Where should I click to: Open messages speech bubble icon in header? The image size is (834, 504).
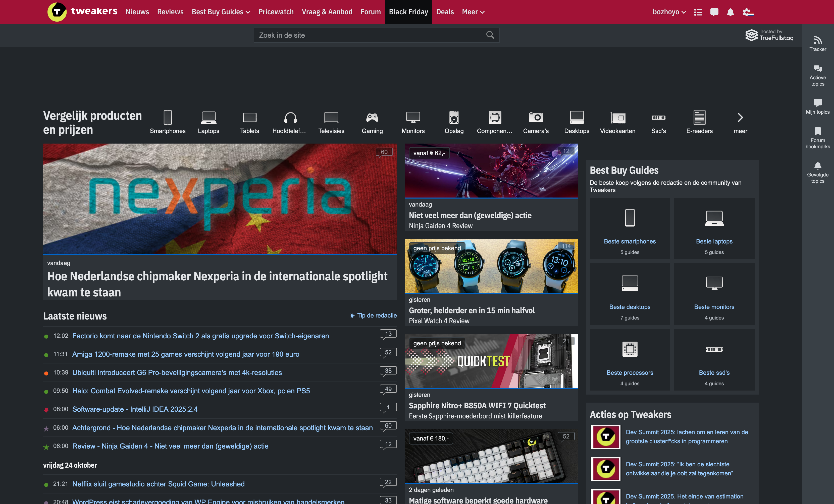click(x=714, y=12)
